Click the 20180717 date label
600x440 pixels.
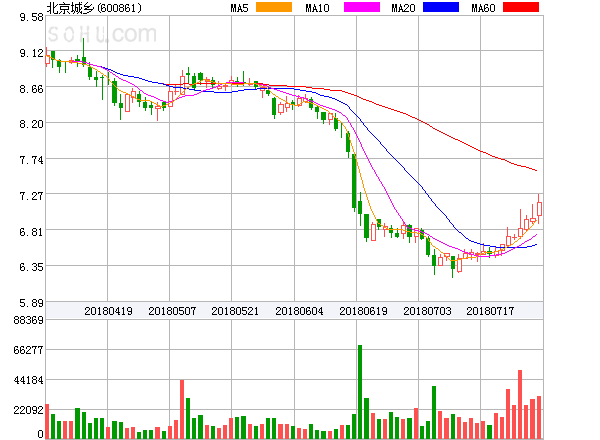[x=490, y=311]
